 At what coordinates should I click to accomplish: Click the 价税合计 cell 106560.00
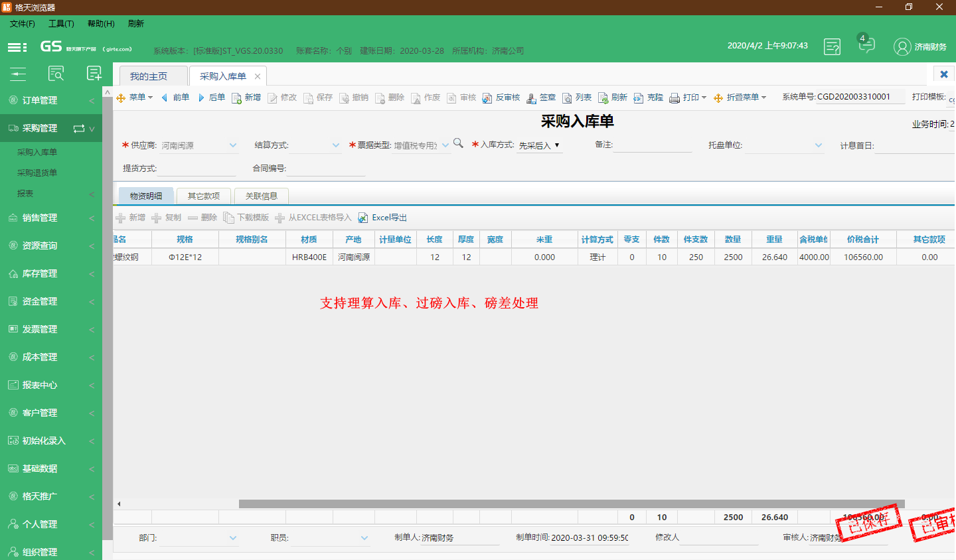tap(863, 257)
